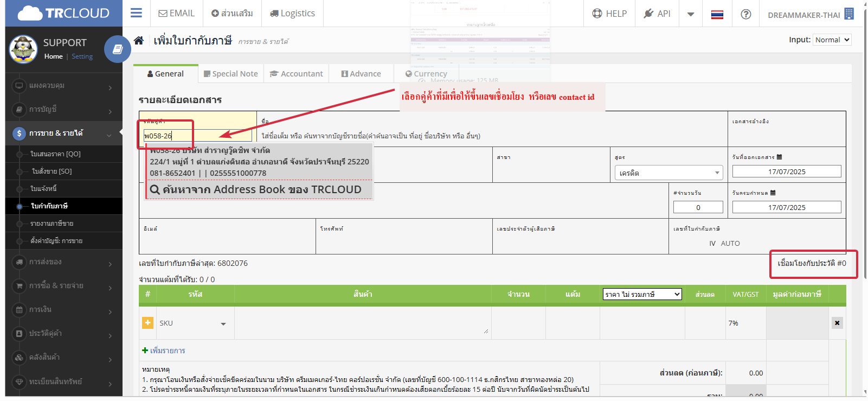The image size is (868, 401).
Task: Open the price tax type dropdown
Action: tap(642, 294)
